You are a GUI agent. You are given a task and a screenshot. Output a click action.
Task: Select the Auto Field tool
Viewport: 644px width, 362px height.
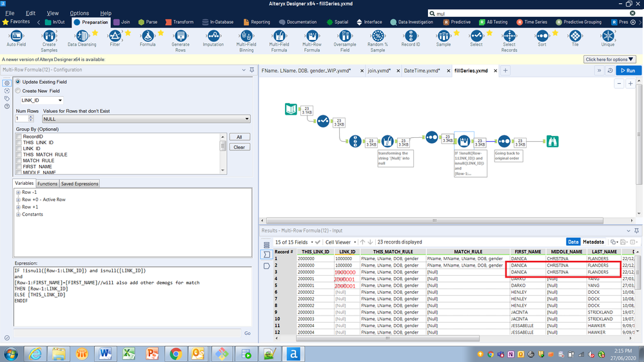(x=16, y=39)
